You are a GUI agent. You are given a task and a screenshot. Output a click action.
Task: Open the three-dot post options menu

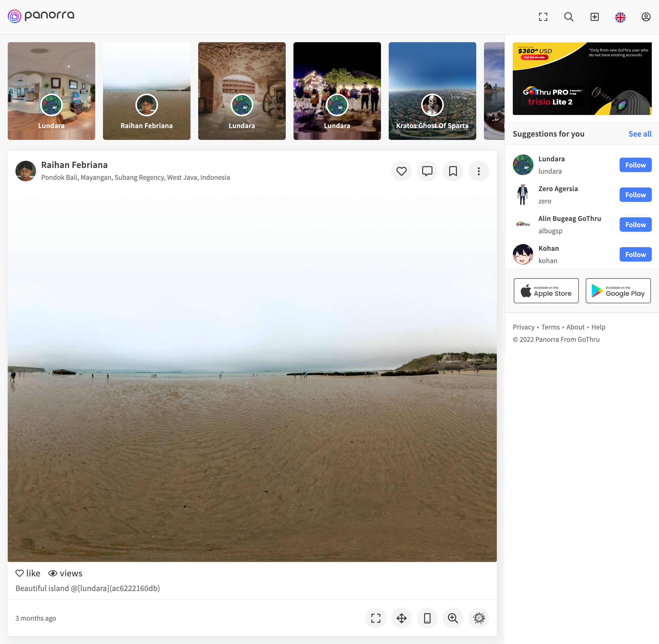point(479,171)
